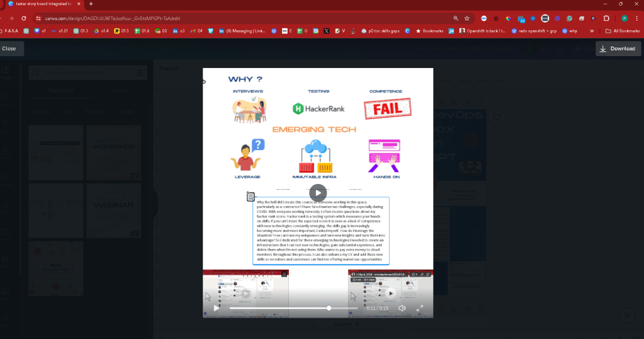
Task: Open the Bookmarks star folder
Action: click(429, 31)
